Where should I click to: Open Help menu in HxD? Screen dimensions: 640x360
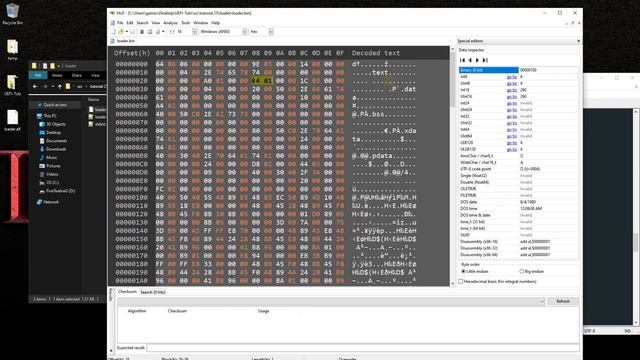pyautogui.click(x=216, y=23)
